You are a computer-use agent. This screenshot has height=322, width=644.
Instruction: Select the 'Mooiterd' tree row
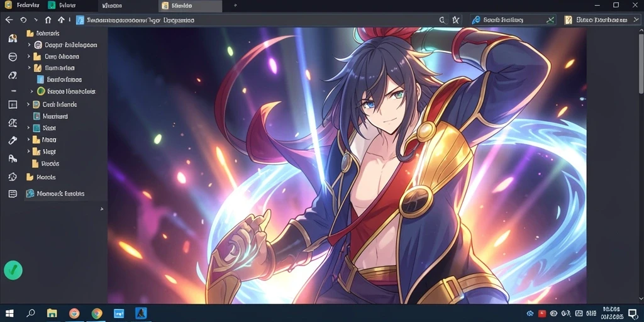coord(50,116)
